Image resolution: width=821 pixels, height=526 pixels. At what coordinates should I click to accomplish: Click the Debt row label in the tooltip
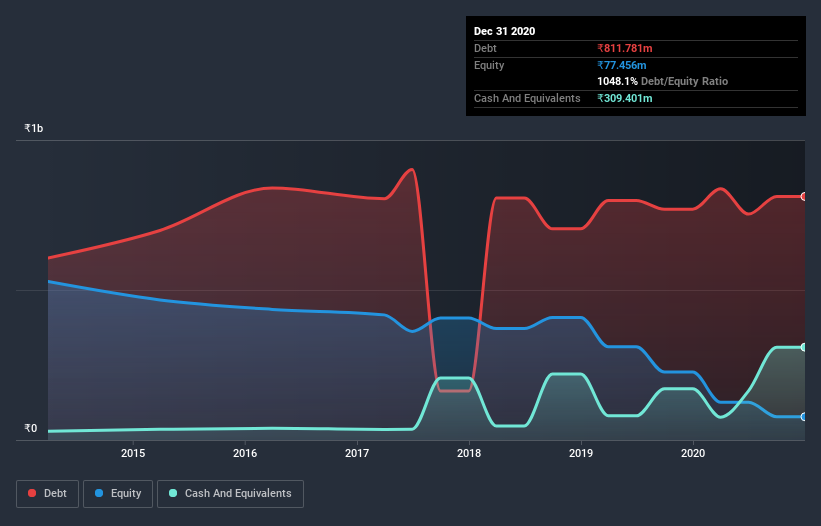tap(485, 49)
